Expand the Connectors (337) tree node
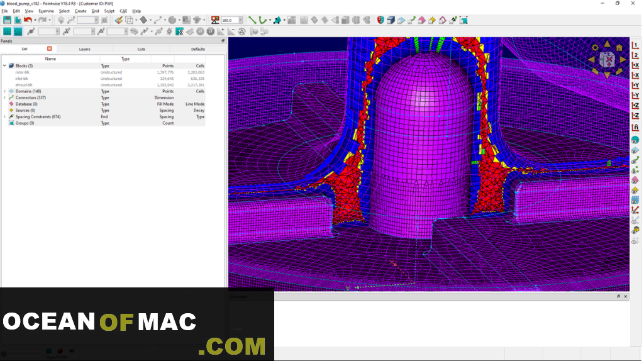 [4, 97]
